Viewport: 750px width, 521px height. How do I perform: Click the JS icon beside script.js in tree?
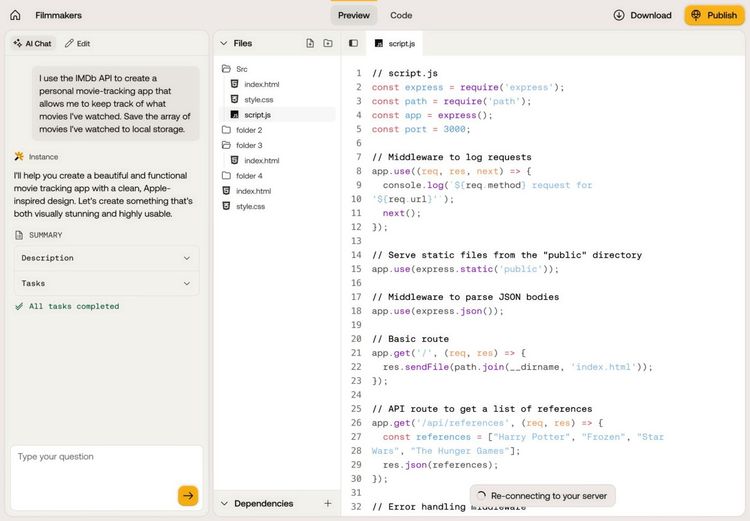(234, 114)
